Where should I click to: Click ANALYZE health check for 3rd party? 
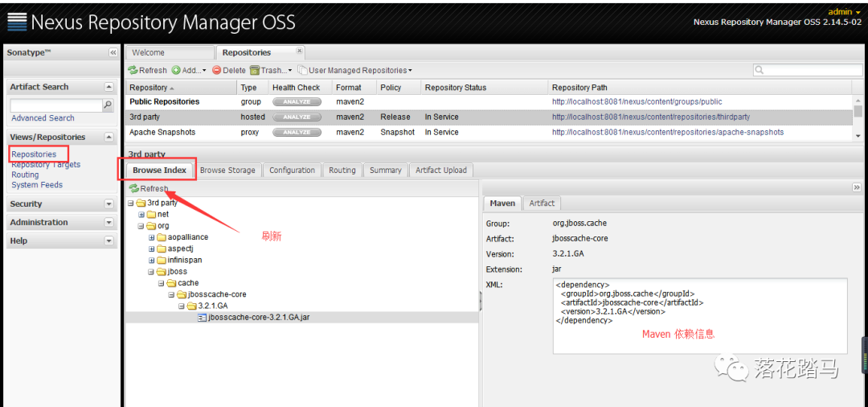297,117
